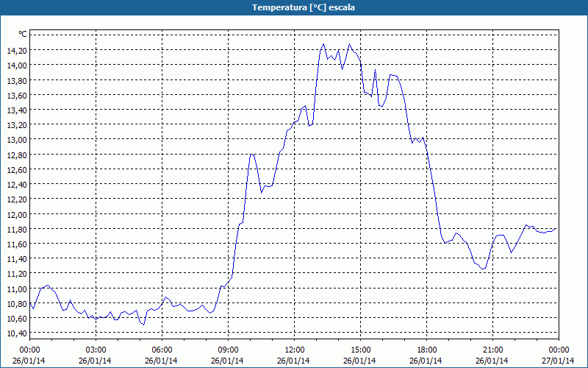Screen dimensions: 588x368
Task: Select the 12,20 axis label
Action: [x=16, y=199]
